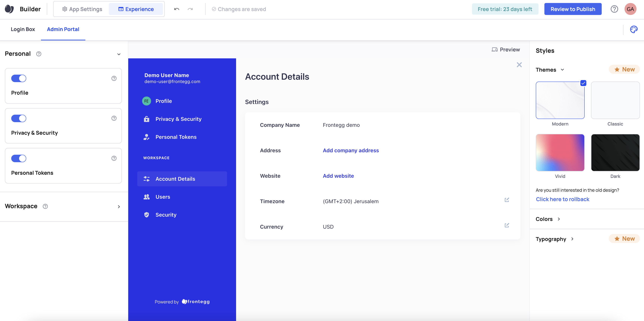This screenshot has width=644, height=321.
Task: Click the Add company address link
Action: point(350,150)
